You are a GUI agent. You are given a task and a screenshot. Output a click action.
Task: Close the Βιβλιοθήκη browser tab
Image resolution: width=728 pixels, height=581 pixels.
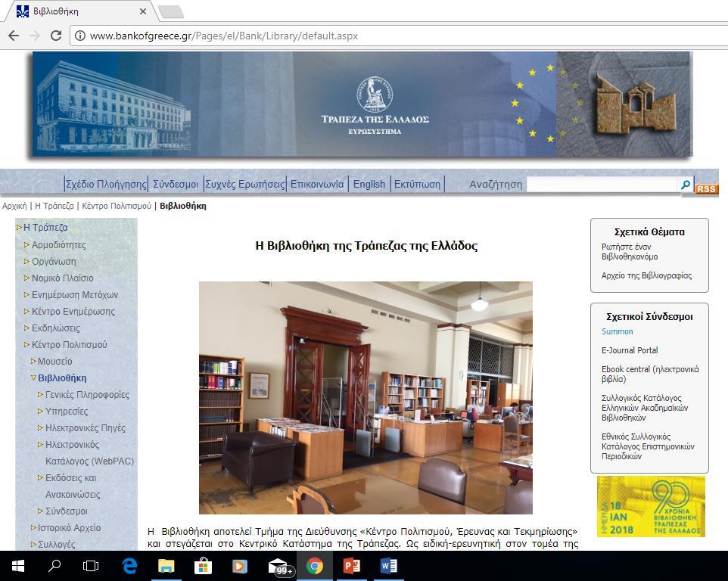143,11
